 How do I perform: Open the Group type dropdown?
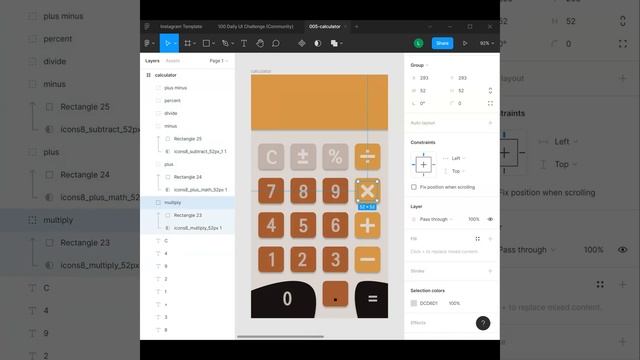tap(420, 65)
